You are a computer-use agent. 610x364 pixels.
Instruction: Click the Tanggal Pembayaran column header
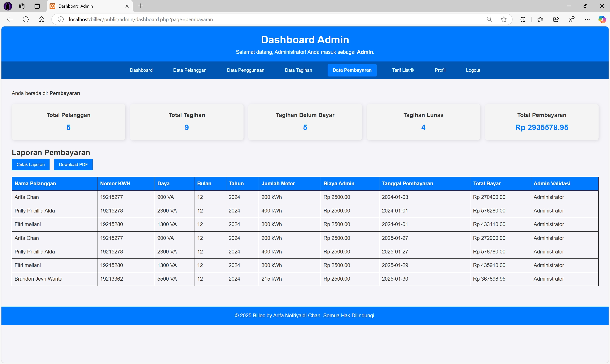[425, 184]
